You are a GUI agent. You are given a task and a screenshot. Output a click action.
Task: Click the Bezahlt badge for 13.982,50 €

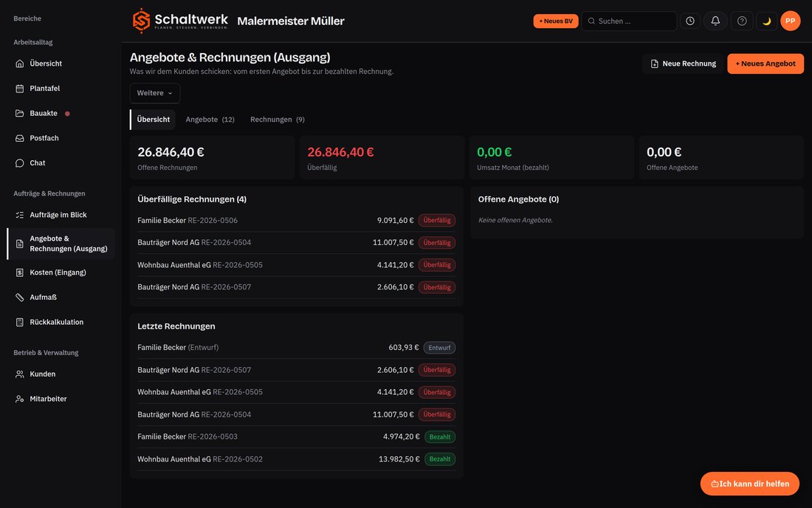(x=440, y=459)
